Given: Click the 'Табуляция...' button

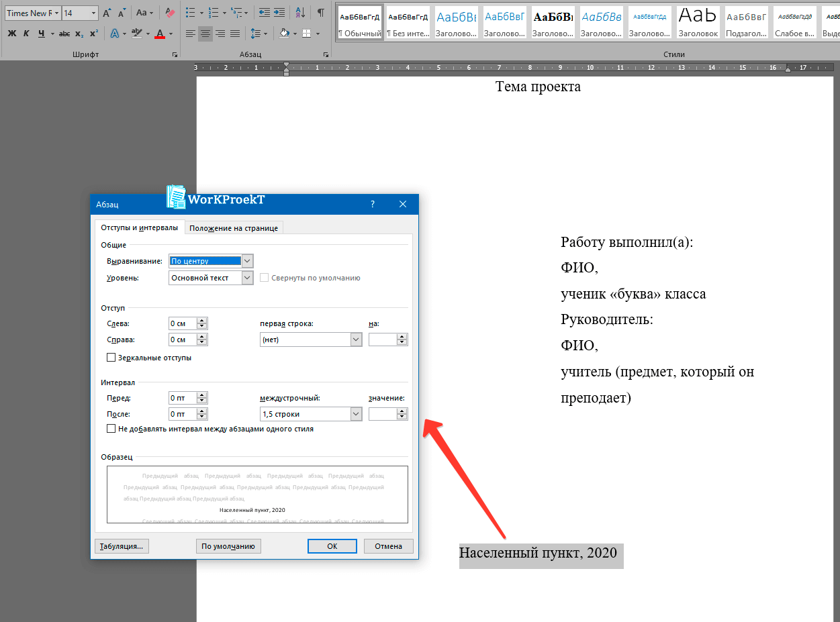Looking at the screenshot, I should 122,546.
